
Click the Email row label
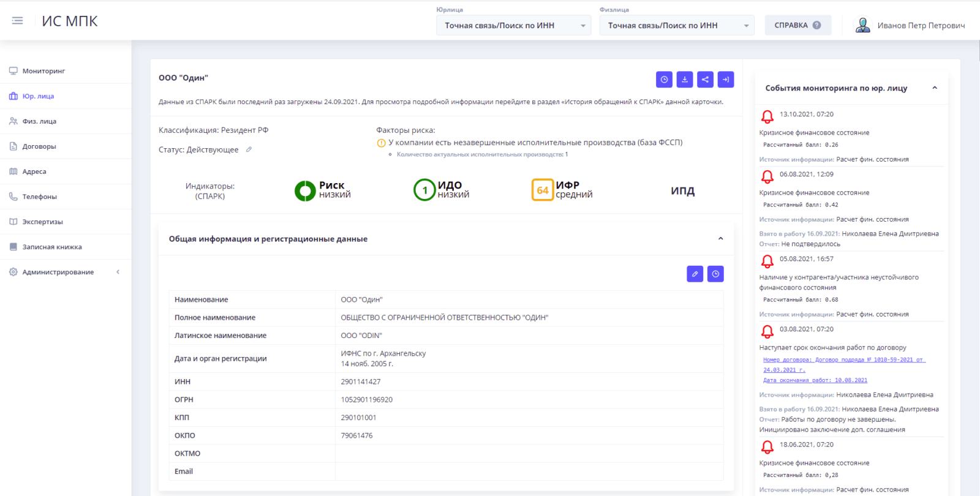pos(184,472)
